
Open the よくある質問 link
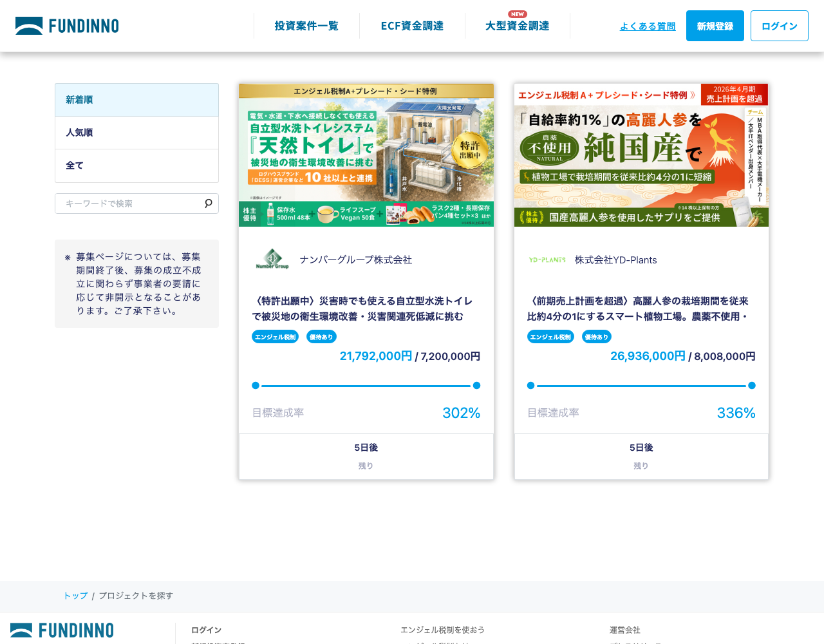click(648, 26)
